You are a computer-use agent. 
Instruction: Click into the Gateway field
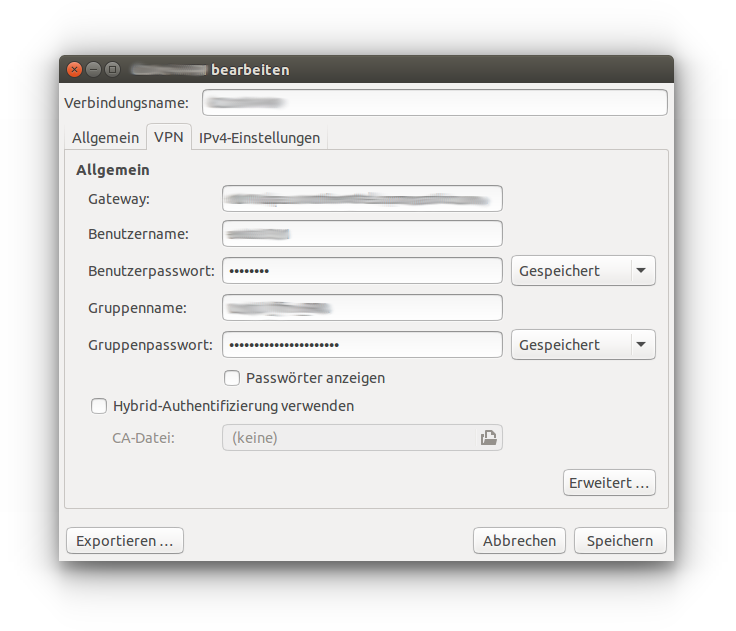tap(362, 199)
